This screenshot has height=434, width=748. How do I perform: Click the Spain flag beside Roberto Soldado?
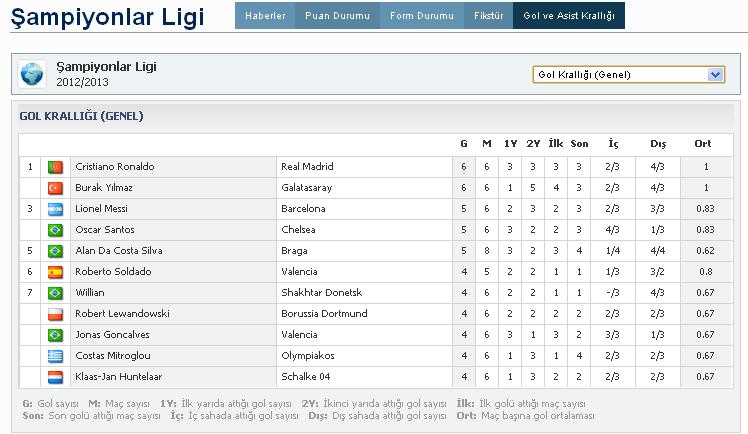[x=55, y=272]
